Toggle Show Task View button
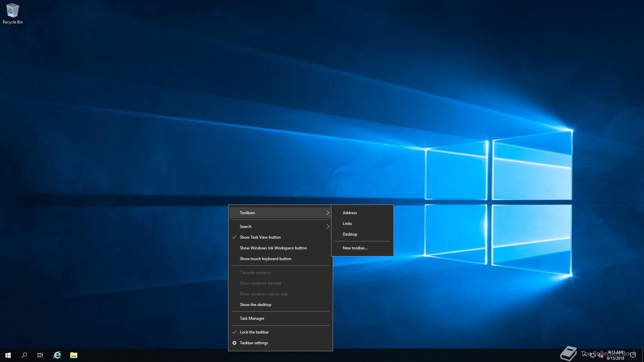Viewport: 644px width, 362px height. pyautogui.click(x=280, y=237)
